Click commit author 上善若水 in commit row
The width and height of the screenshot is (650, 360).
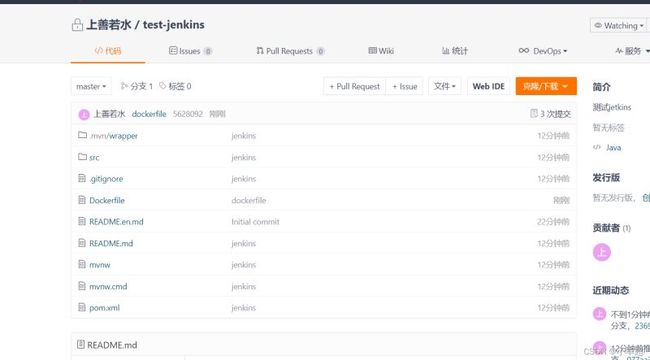tap(109, 114)
